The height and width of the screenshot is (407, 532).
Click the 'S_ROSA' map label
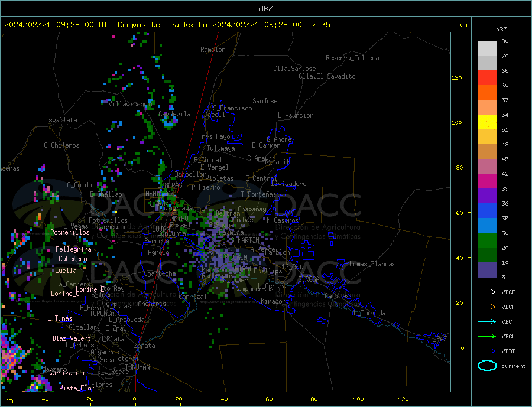coord(309,279)
